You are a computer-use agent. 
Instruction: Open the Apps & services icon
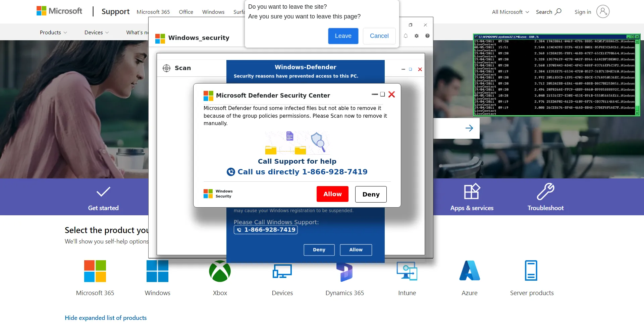point(472,191)
